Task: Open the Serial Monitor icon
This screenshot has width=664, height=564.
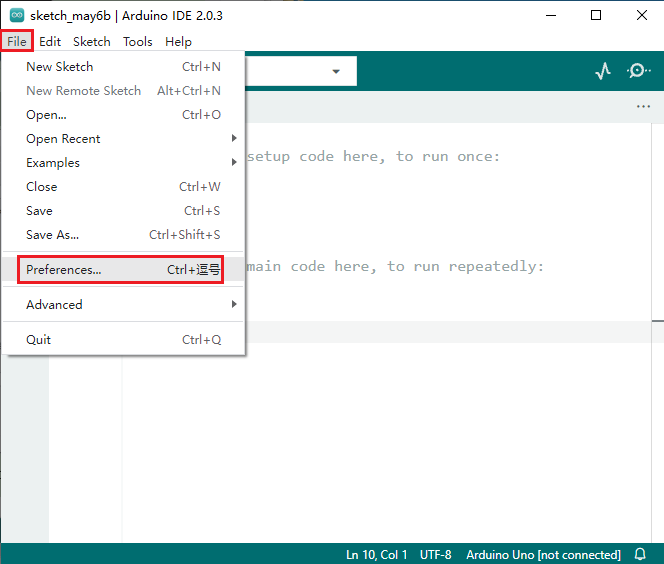Action: point(639,70)
